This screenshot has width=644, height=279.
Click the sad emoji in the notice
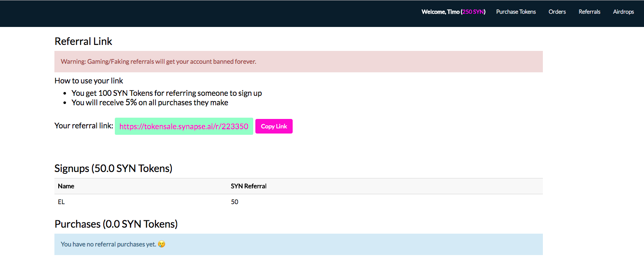point(162,244)
